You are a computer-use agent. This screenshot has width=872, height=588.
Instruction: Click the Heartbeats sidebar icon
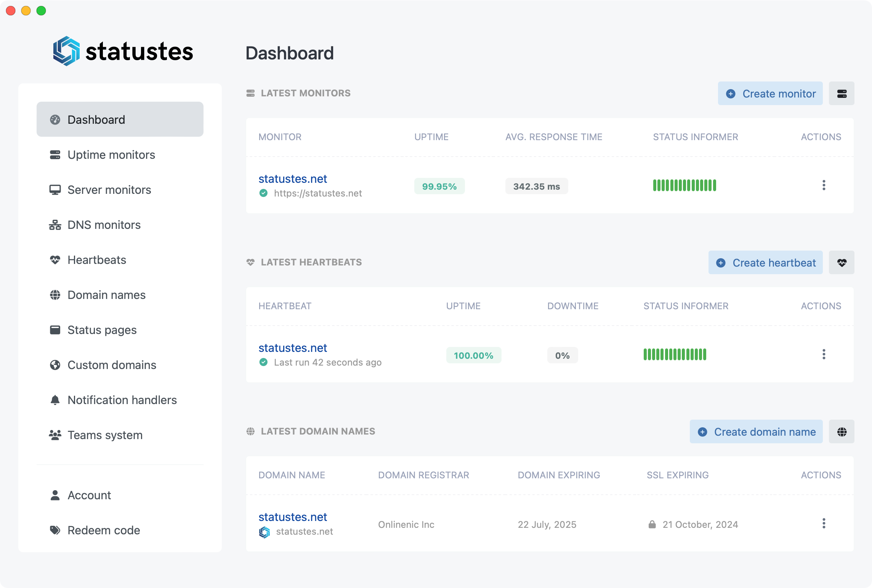coord(55,259)
